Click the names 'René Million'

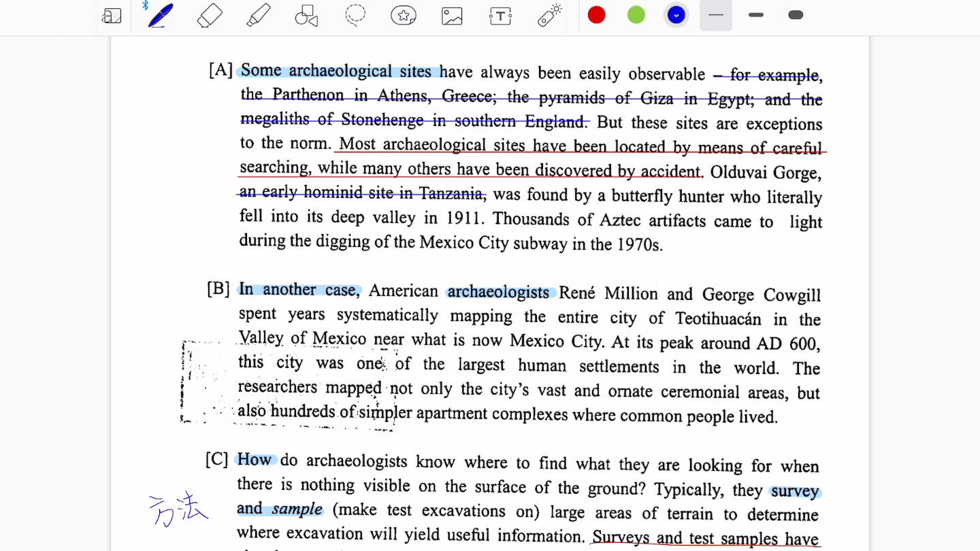tap(608, 294)
